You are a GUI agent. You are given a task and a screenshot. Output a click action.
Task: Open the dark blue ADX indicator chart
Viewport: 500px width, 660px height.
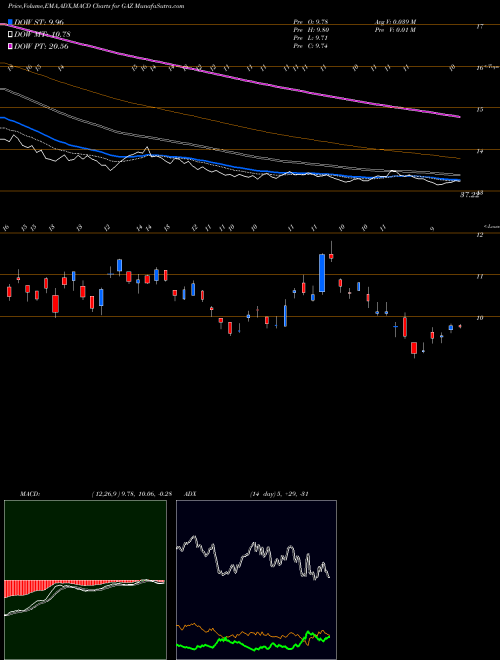point(256,580)
